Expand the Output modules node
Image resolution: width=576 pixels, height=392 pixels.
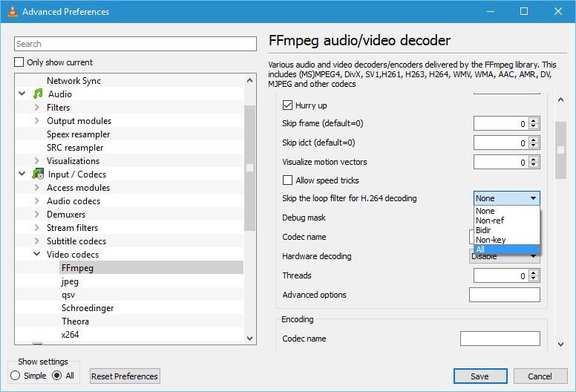tap(36, 121)
